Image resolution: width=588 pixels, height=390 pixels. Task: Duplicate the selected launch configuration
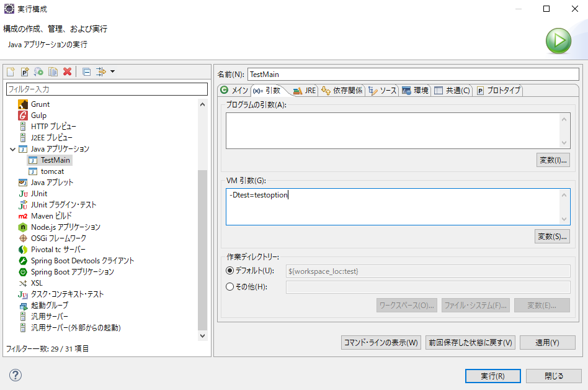click(x=53, y=71)
